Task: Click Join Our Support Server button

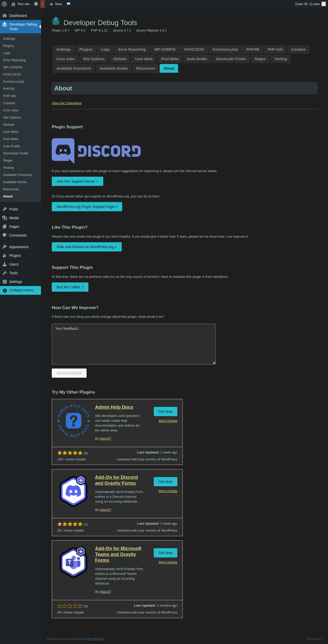Action: point(77,181)
